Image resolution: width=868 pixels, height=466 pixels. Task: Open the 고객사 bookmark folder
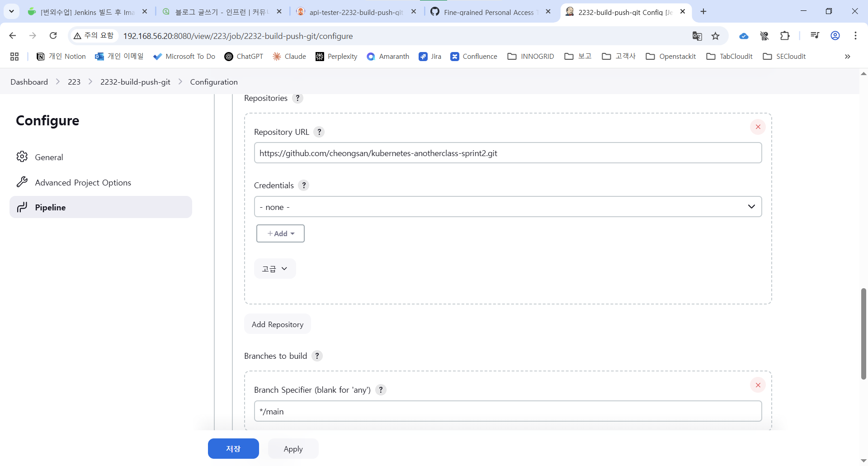coord(619,57)
